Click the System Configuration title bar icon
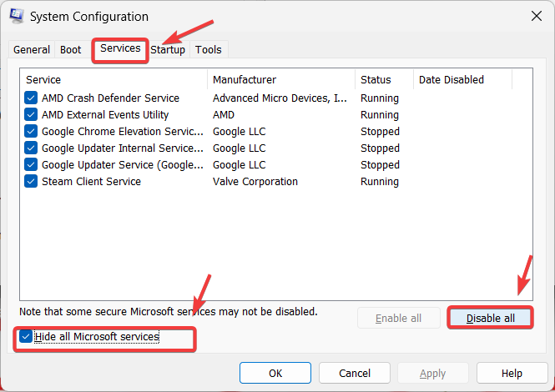Screen dimensions: 555x392 17,16
